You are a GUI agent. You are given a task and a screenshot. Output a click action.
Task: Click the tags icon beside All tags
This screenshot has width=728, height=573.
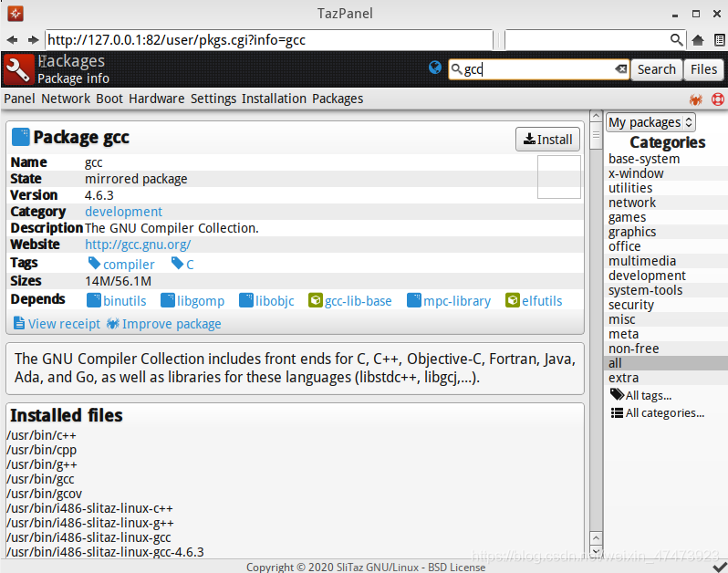(617, 395)
